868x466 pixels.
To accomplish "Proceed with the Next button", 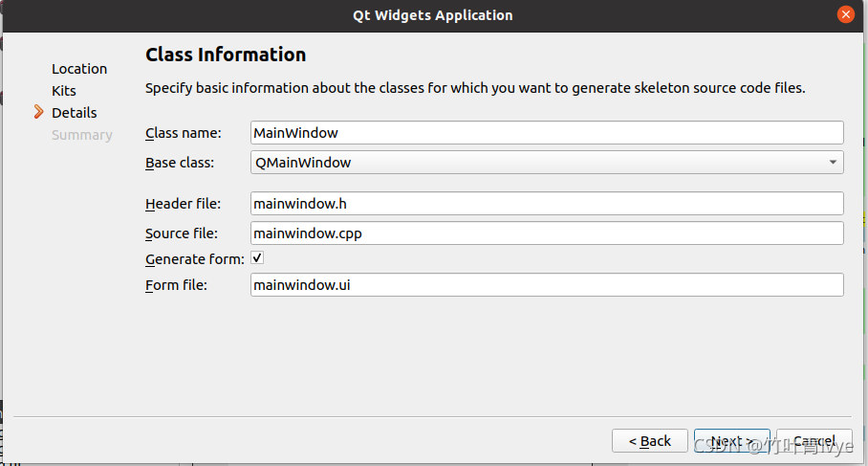I will (732, 441).
